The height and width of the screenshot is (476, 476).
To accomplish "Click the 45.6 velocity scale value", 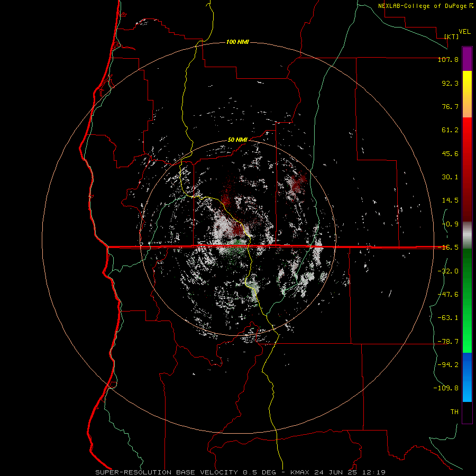I will [x=450, y=153].
